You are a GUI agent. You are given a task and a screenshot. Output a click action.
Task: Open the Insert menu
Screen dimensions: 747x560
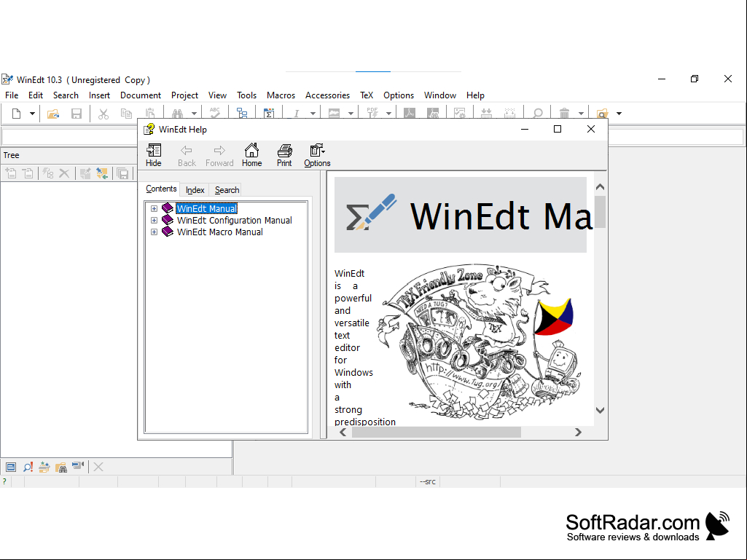click(x=99, y=95)
